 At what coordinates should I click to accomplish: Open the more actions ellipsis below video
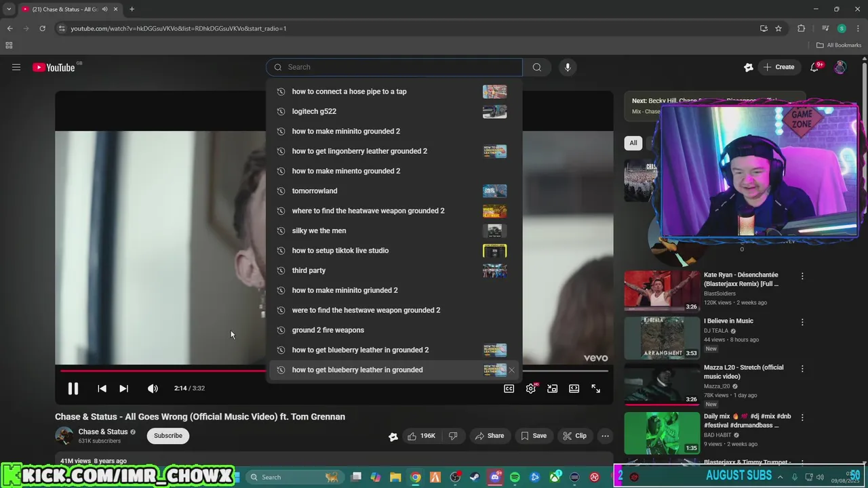(606, 436)
